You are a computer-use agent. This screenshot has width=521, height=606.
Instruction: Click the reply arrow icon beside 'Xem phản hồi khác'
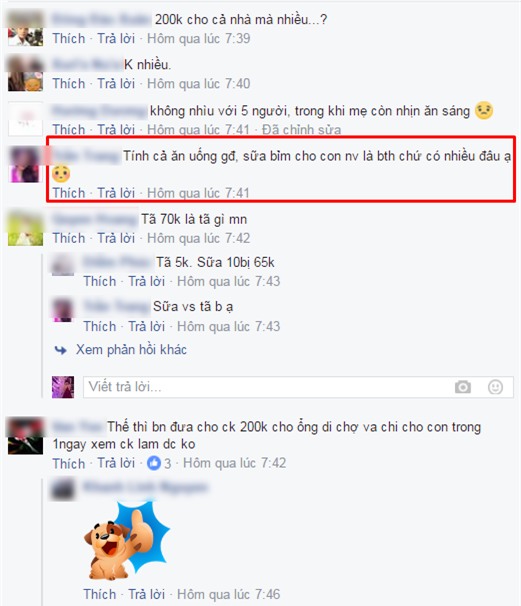tap(61, 350)
